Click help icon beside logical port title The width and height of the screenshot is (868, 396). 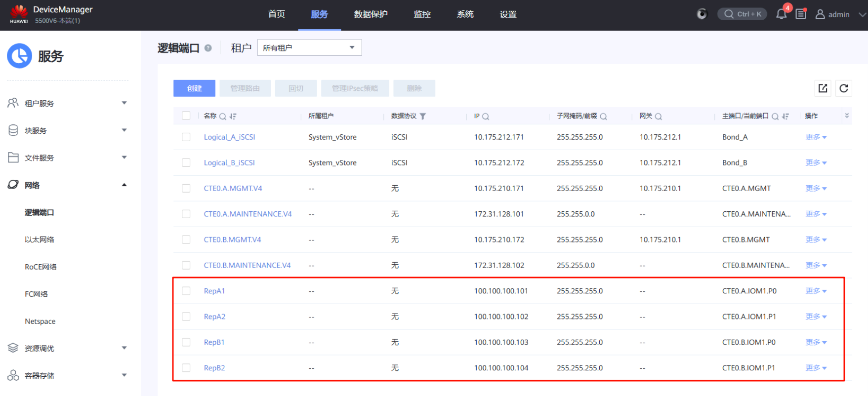[x=208, y=48]
